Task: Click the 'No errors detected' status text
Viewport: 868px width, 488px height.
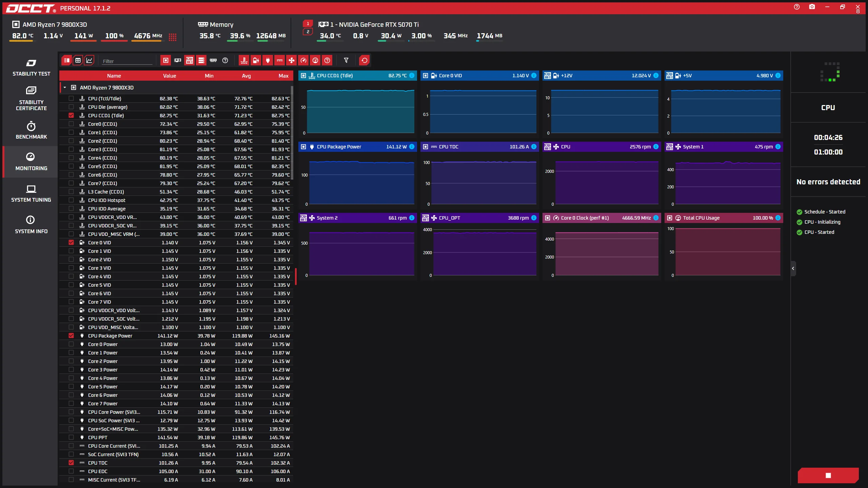Action: (828, 182)
